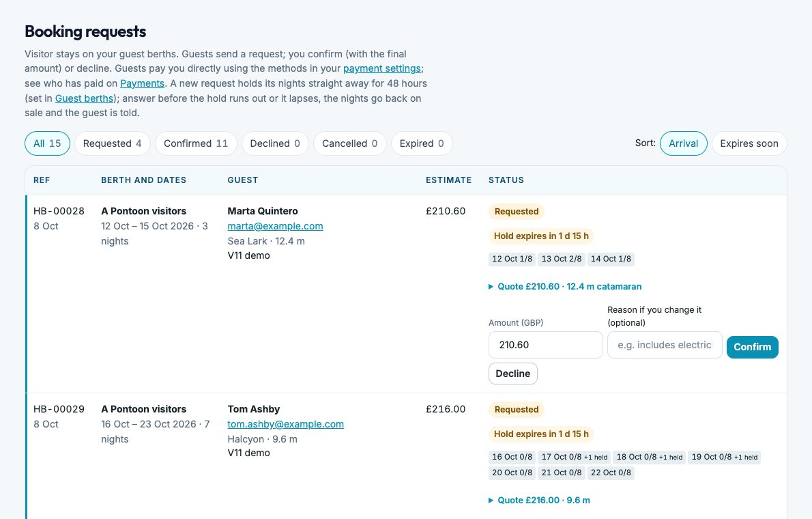The image size is (812, 519).
Task: Click the Requested badge for Tom Ashby
Action: coord(517,410)
